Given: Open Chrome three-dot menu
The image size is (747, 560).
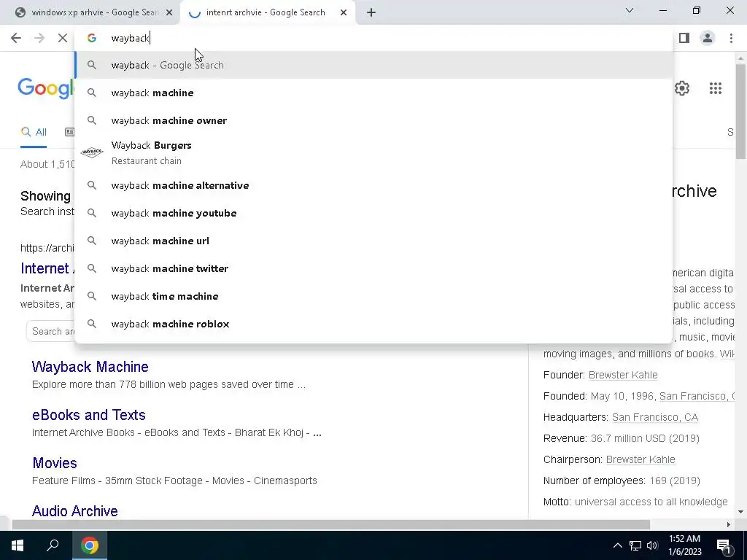Looking at the screenshot, I should 731,38.
